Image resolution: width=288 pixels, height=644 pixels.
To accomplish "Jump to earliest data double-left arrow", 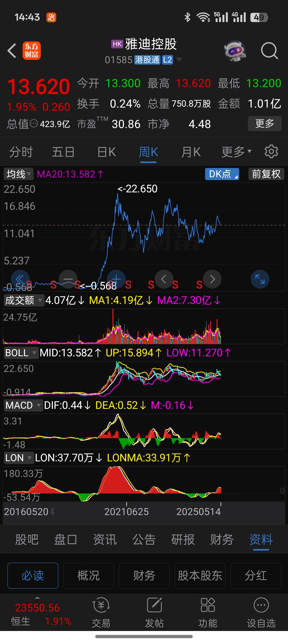I will (x=20, y=279).
